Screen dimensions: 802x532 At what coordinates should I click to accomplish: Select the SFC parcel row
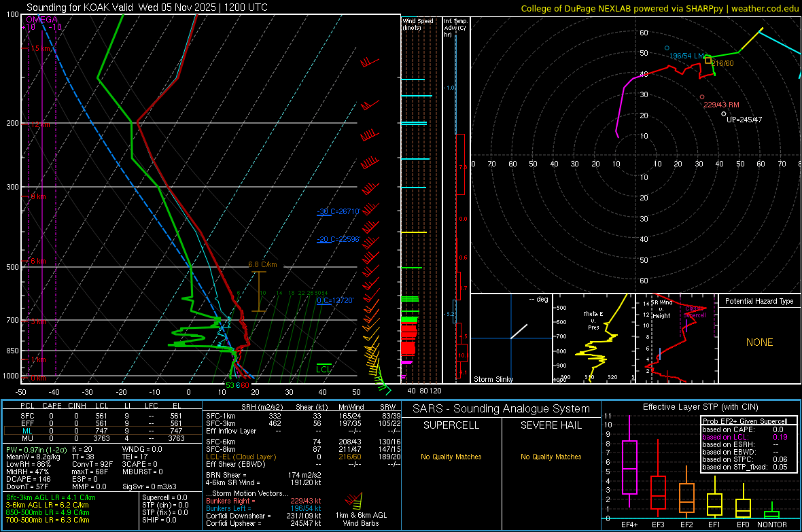click(x=102, y=416)
